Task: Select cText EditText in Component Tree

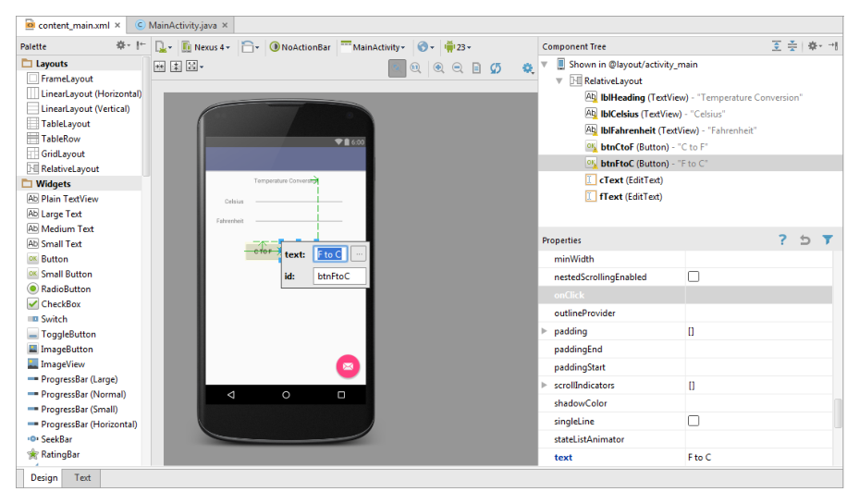Action: [624, 179]
